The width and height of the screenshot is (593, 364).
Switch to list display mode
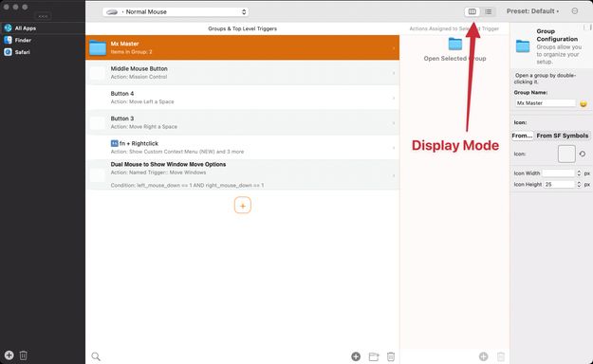489,11
